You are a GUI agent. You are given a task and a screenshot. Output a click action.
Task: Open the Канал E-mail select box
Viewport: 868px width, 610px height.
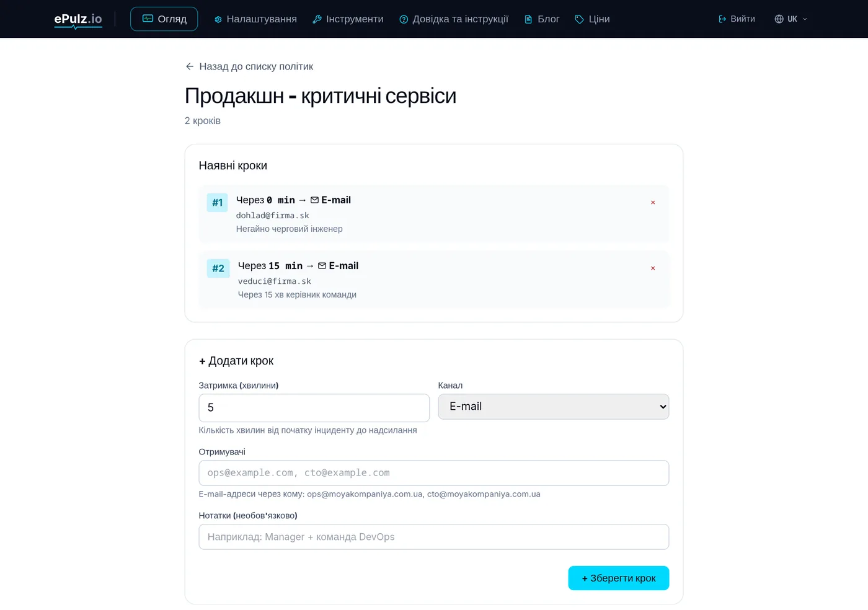point(553,407)
